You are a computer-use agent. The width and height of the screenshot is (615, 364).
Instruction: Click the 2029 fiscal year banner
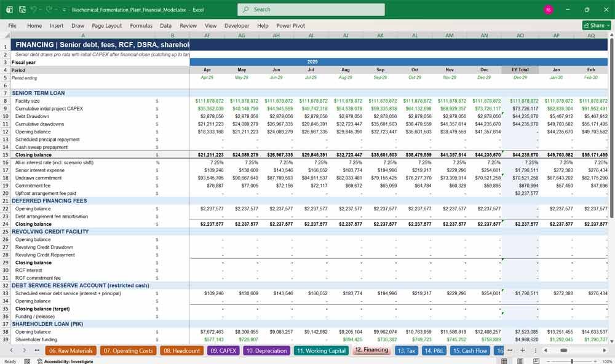(312, 62)
